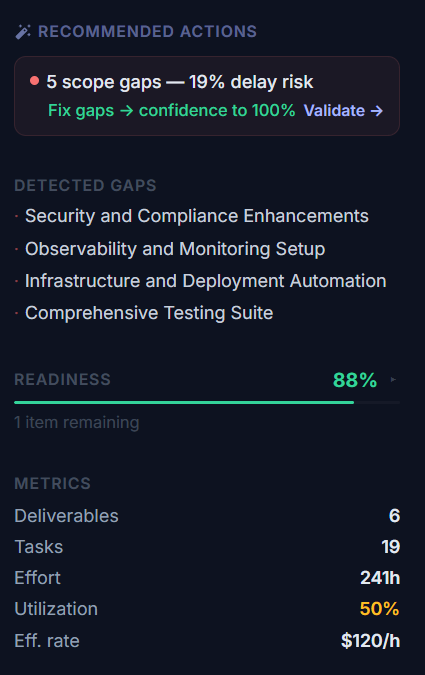Click the Metrics section heading
The image size is (425, 675).
(53, 483)
